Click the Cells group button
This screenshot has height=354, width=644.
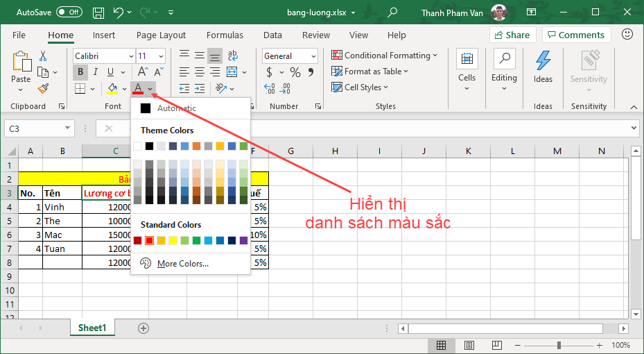467,69
